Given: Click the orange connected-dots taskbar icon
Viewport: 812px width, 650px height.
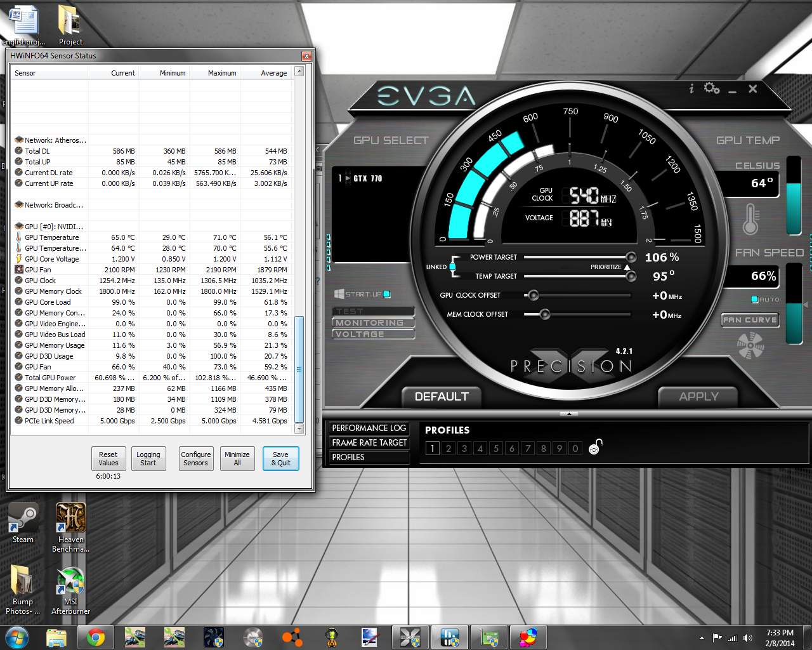Looking at the screenshot, I should coord(292,637).
